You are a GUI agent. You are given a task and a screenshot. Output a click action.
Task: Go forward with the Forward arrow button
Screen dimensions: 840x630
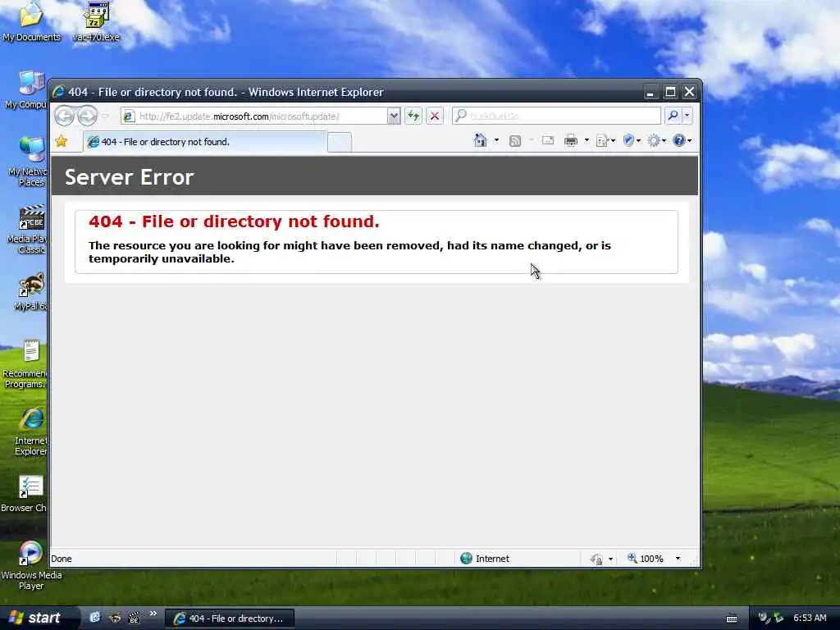87,116
